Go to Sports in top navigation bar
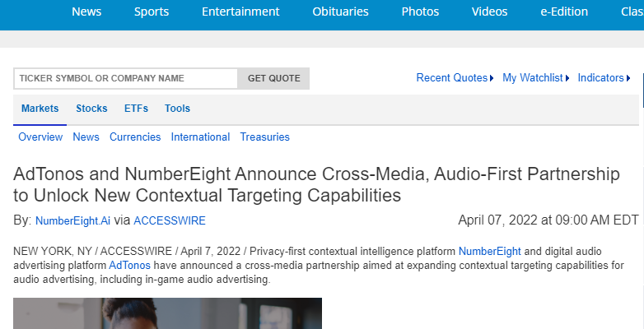644x329 pixels. pyautogui.click(x=152, y=12)
